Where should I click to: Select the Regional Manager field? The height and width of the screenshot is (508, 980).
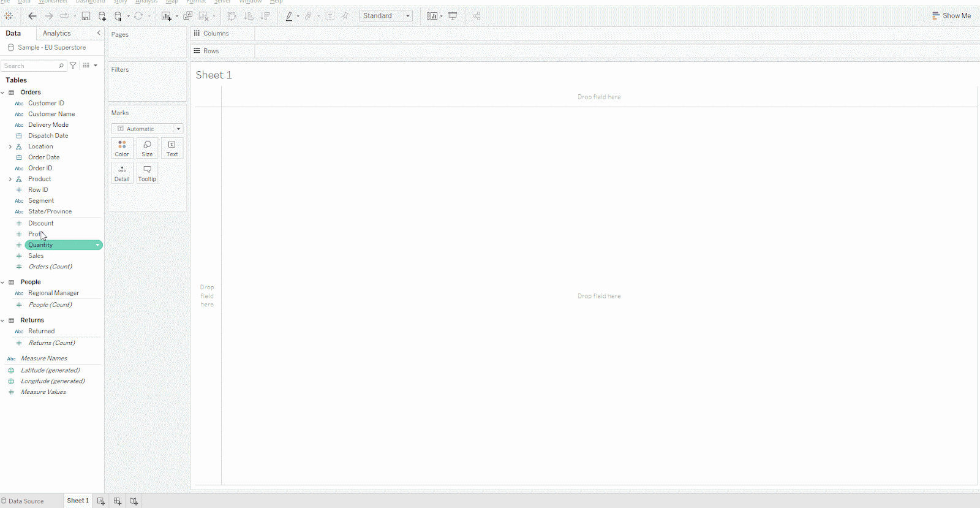click(x=53, y=293)
